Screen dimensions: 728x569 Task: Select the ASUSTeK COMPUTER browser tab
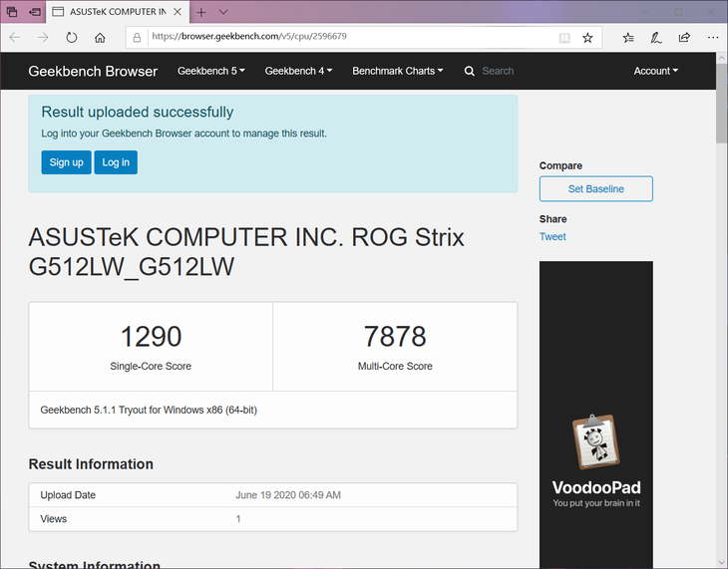pos(115,12)
